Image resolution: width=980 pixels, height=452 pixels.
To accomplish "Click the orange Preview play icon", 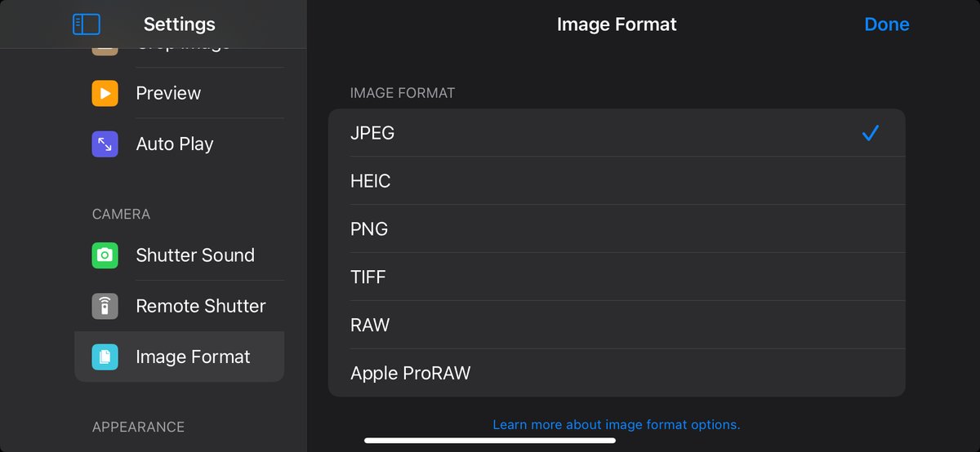I will point(105,93).
